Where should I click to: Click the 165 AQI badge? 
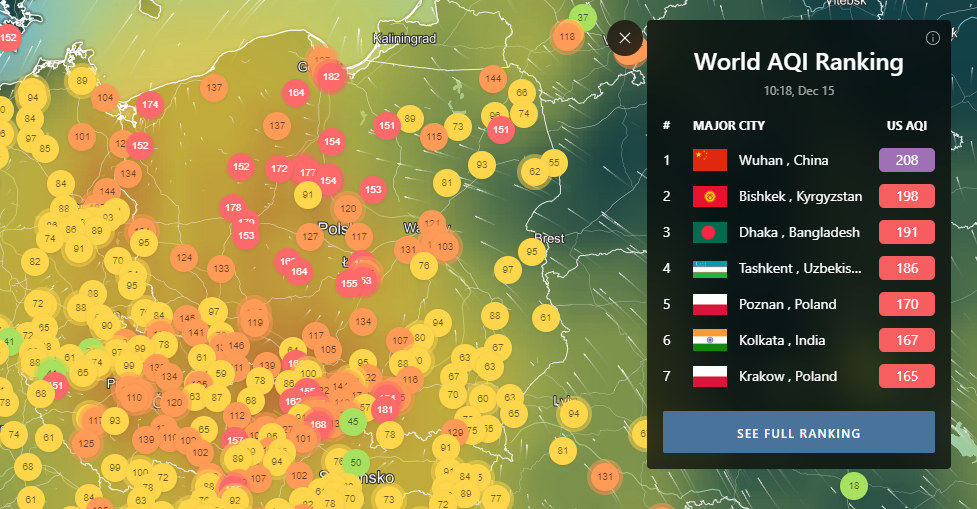(907, 376)
